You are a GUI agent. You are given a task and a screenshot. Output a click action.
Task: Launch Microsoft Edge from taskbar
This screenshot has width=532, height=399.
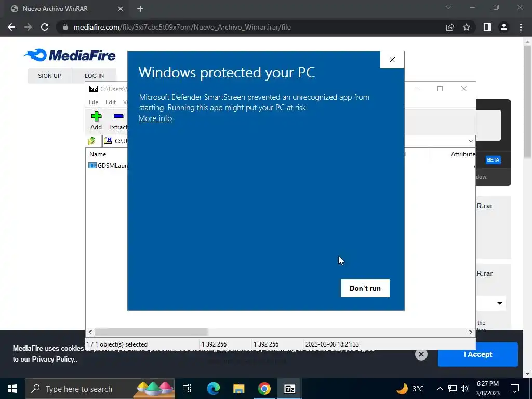point(214,389)
